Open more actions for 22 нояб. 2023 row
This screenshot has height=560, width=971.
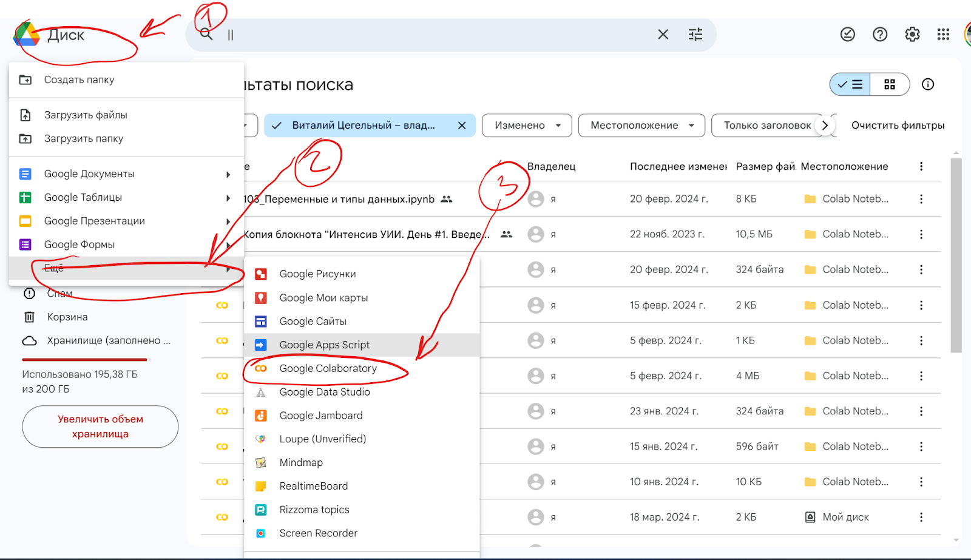pyautogui.click(x=921, y=234)
